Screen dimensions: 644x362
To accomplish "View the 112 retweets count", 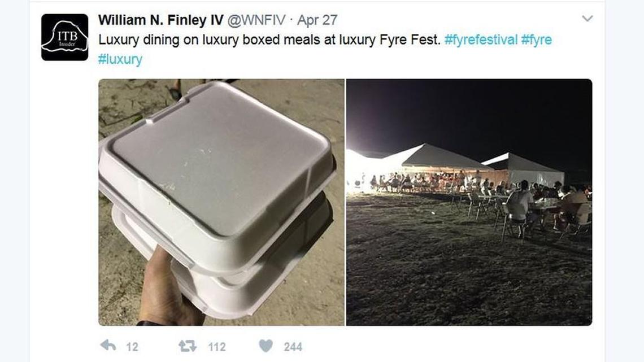I will 217,347.
